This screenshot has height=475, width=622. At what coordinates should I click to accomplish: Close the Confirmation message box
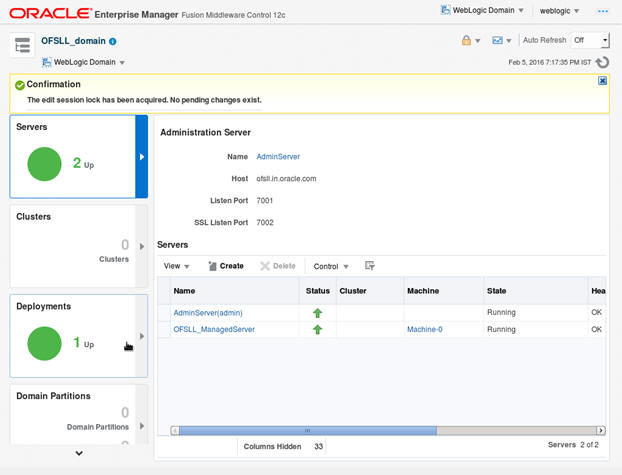(x=602, y=81)
